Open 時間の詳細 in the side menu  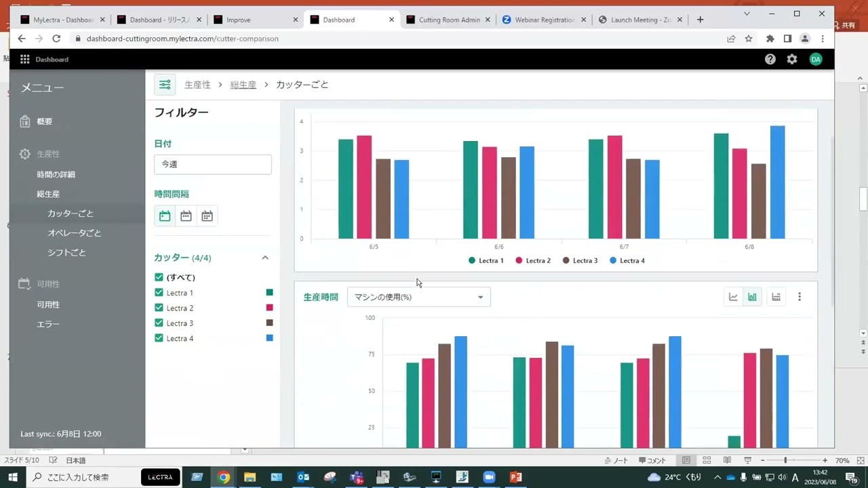56,175
